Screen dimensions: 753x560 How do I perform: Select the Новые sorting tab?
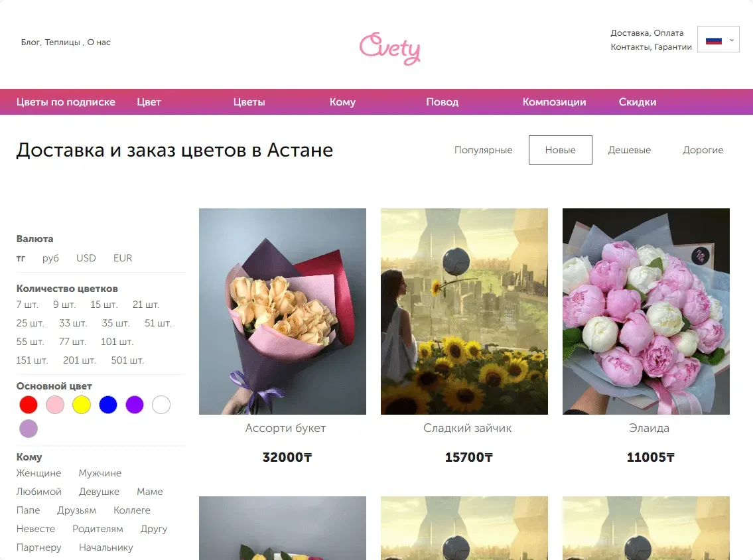pyautogui.click(x=561, y=150)
